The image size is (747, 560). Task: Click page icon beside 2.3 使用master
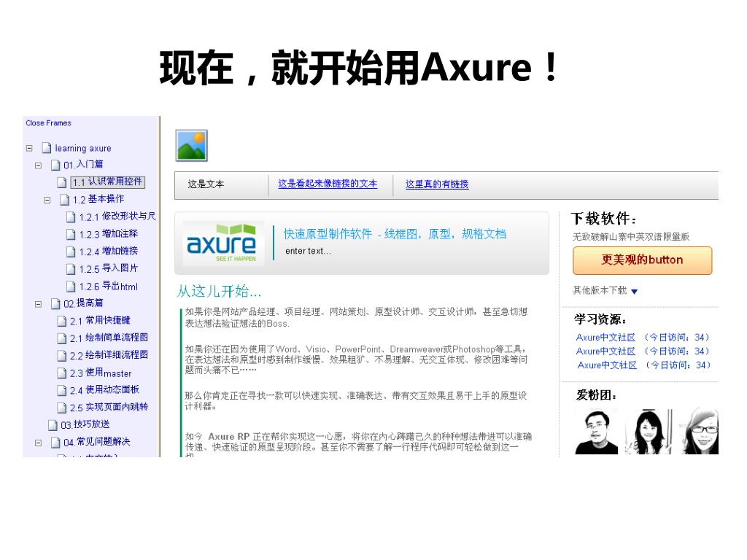pos(62,373)
